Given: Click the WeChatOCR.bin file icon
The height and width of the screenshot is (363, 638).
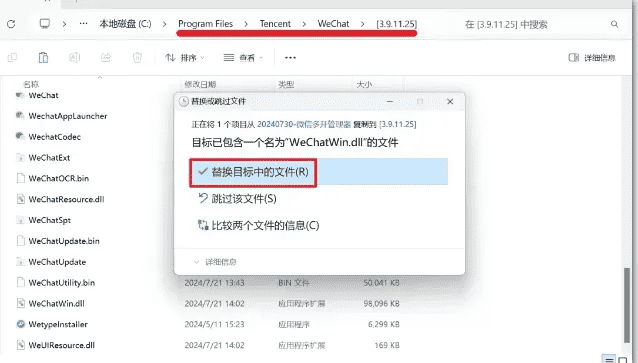Looking at the screenshot, I should click(20, 178).
